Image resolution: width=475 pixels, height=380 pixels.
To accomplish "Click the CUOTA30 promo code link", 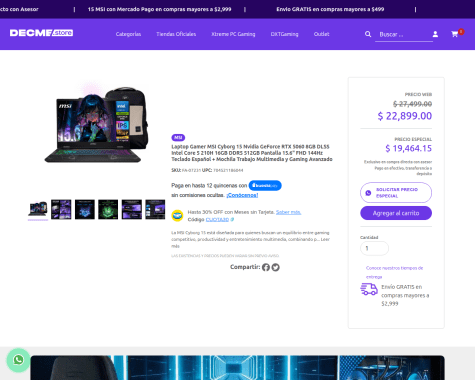I will point(217,219).
